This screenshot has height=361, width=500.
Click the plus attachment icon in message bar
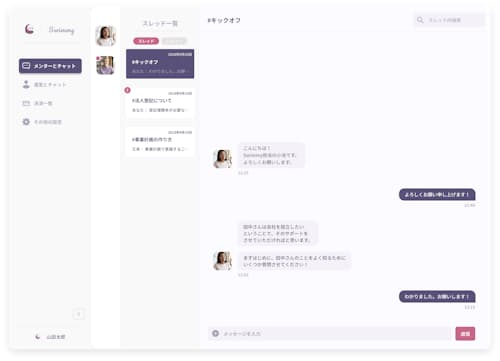click(216, 333)
